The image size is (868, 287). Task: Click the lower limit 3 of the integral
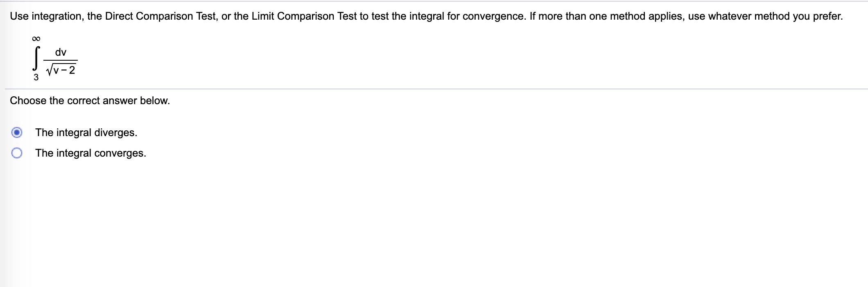(35, 77)
